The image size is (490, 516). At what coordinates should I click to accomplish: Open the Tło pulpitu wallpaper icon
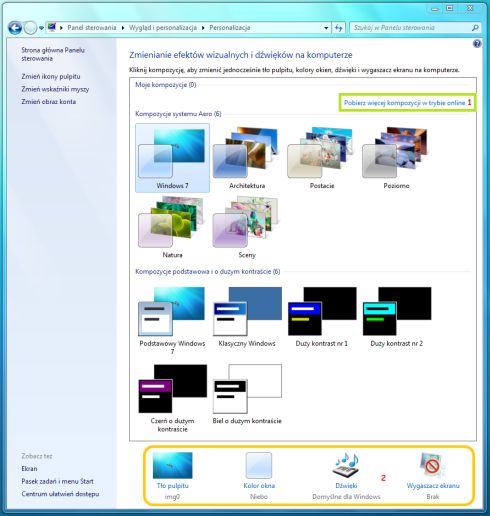[172, 465]
